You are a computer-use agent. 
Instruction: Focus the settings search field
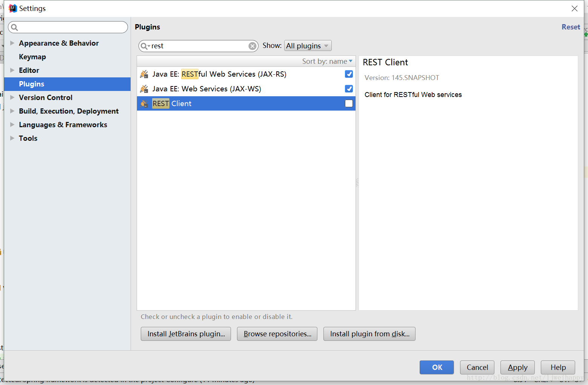tap(68, 27)
